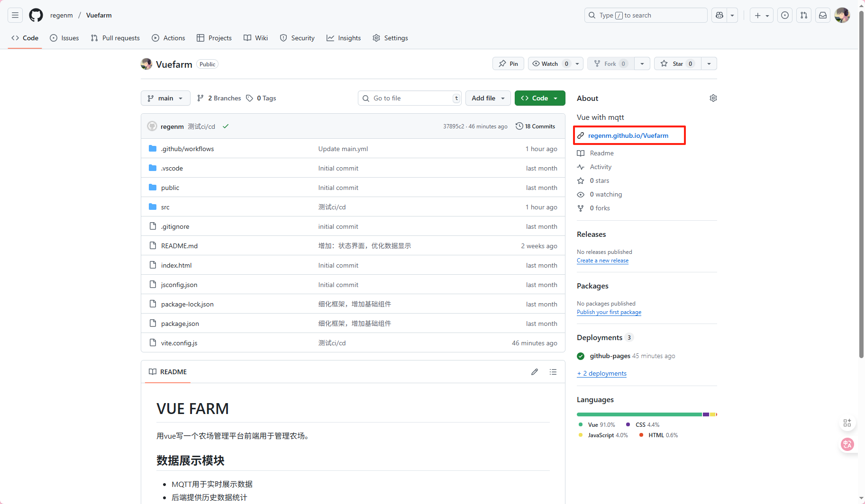
Task: Select the README tab heading
Action: click(x=168, y=372)
